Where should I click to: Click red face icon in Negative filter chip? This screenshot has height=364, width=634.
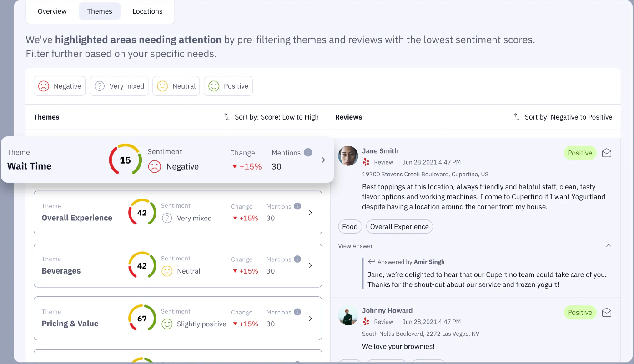point(44,86)
